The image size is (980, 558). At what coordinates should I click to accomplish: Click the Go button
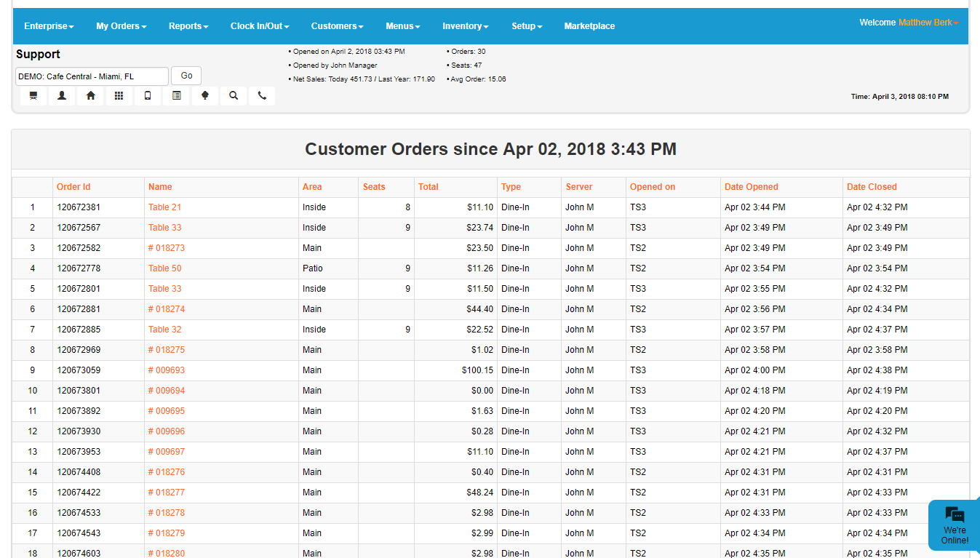(x=186, y=76)
